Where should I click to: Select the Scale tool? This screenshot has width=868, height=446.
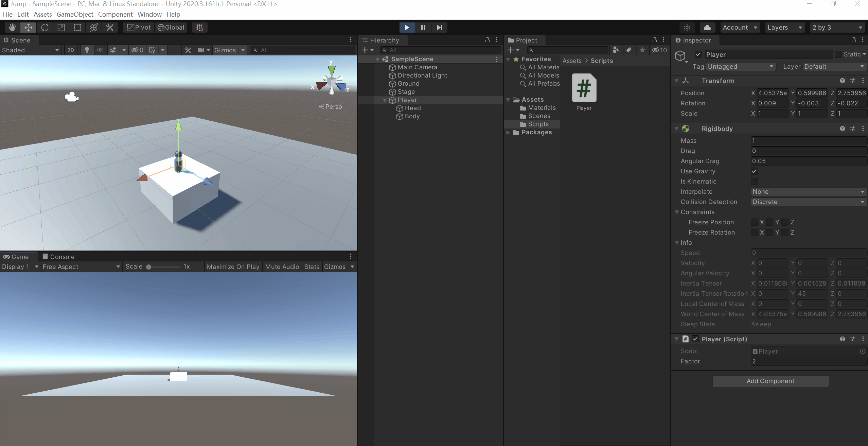pos(61,28)
